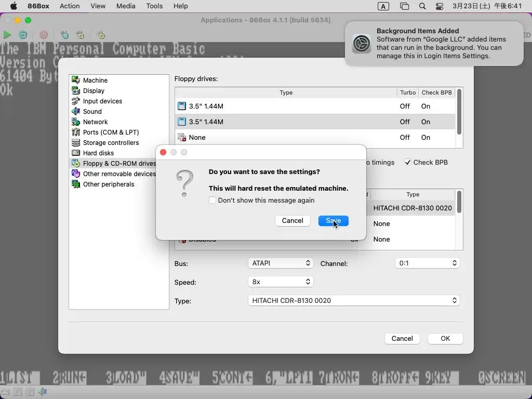Click System Settings icon in notification
This screenshot has width=532, height=399.
pos(362,44)
